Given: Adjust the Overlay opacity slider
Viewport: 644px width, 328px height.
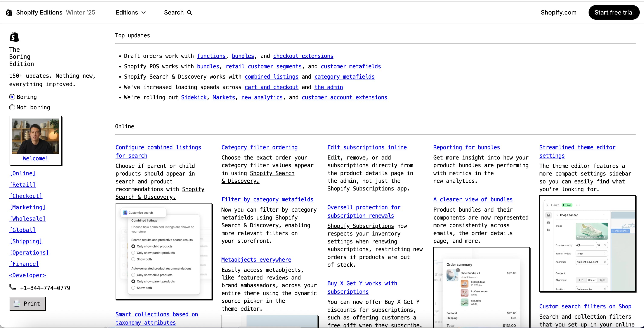Looking at the screenshot, I should pos(579,245).
